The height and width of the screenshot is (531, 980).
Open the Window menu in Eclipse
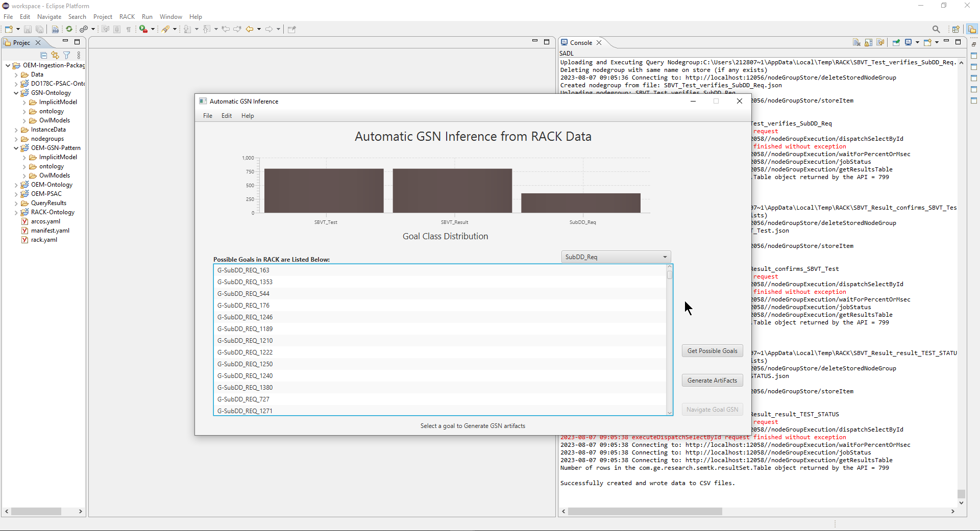pyautogui.click(x=170, y=17)
